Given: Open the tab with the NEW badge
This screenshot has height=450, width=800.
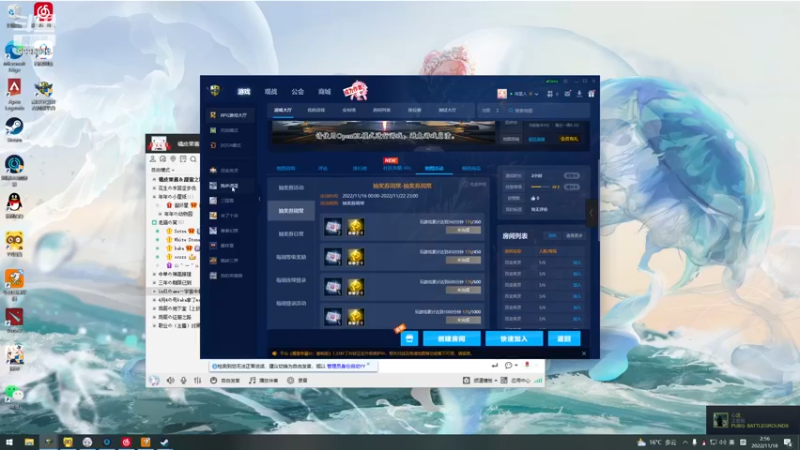Looking at the screenshot, I should (397, 168).
